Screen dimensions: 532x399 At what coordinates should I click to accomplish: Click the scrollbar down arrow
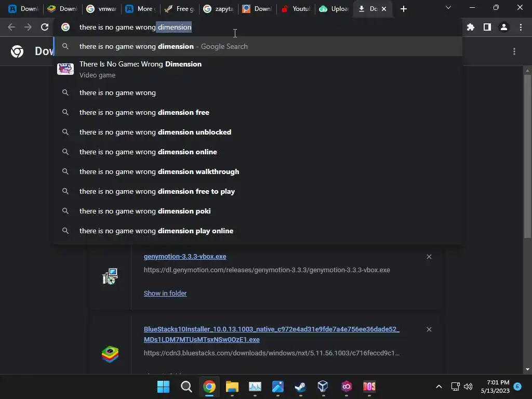click(x=527, y=369)
